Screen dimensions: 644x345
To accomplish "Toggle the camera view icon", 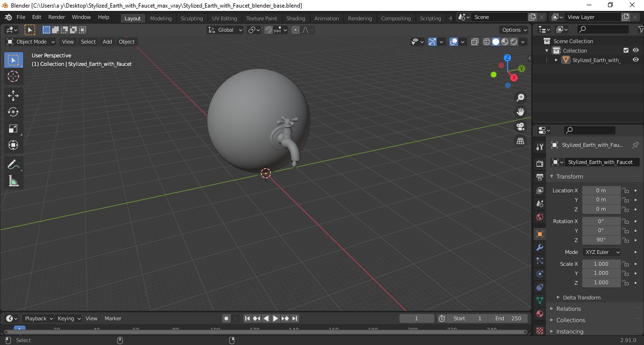I will [520, 127].
